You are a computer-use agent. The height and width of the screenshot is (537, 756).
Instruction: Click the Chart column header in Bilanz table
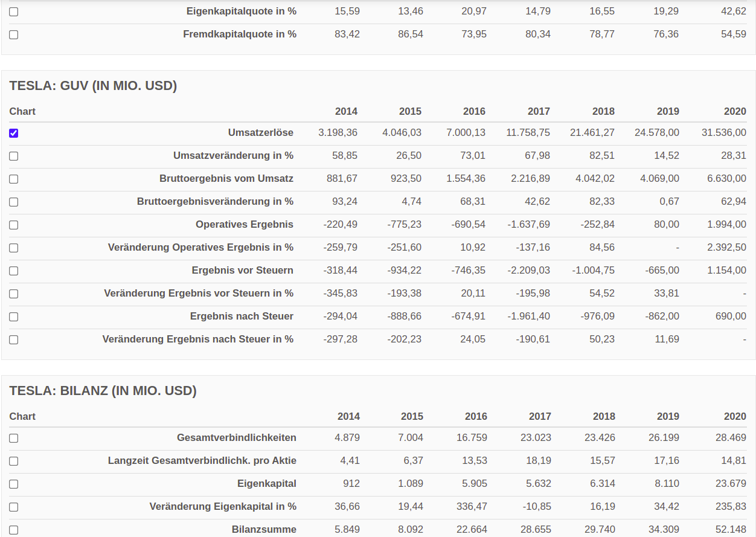(22, 416)
